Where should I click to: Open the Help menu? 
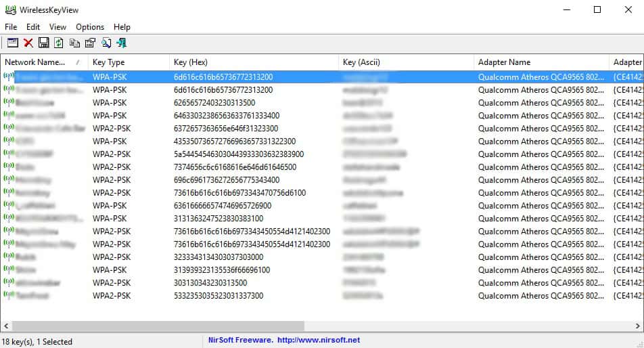122,27
